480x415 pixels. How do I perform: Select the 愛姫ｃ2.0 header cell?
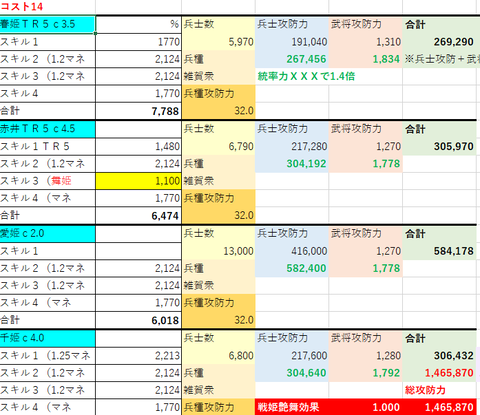pos(48,233)
